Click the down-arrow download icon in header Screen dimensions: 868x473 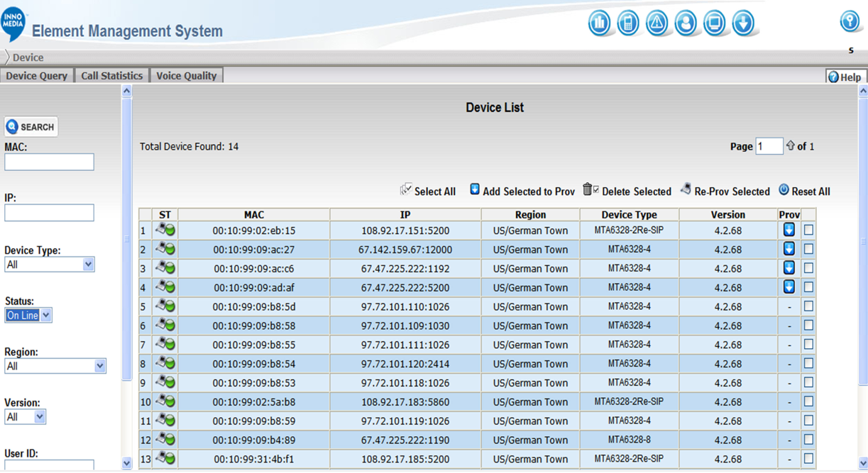pyautogui.click(x=743, y=23)
